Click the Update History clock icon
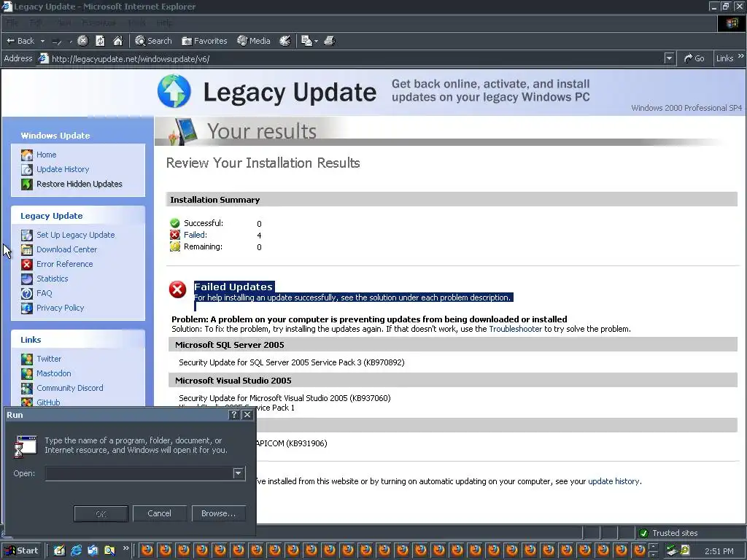The image size is (747, 560). pos(27,169)
